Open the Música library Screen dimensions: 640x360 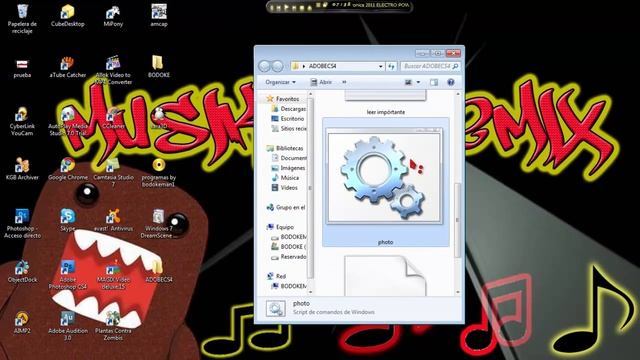pos(285,178)
